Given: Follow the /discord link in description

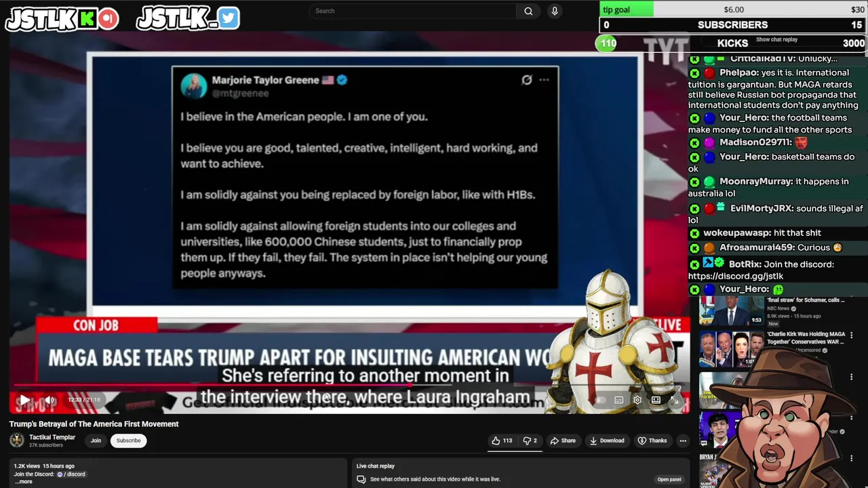Looking at the screenshot, I should [71, 474].
